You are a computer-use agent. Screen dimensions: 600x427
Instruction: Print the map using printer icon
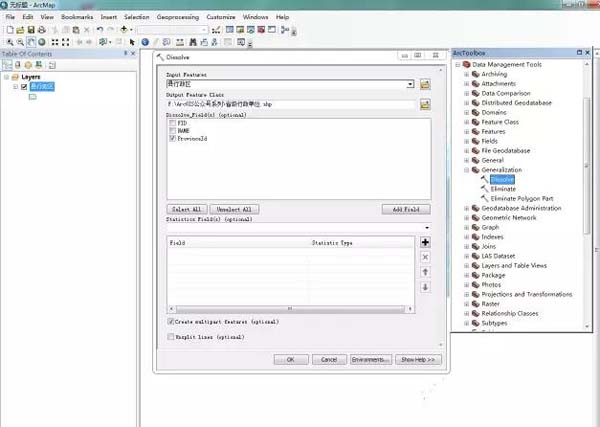42,29
